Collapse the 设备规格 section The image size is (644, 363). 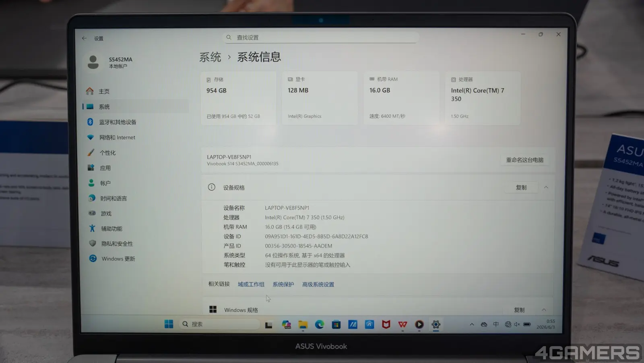point(546,187)
